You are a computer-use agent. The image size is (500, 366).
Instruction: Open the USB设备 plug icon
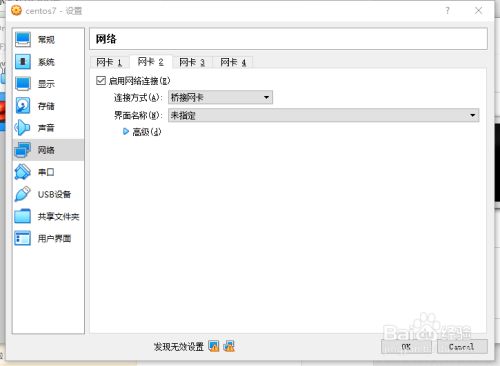(23, 194)
